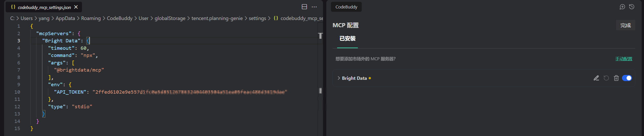Image resolution: width=644 pixels, height=136 pixels.
Task: Open the globalStorage breadcrumb dropdown
Action: 170,18
